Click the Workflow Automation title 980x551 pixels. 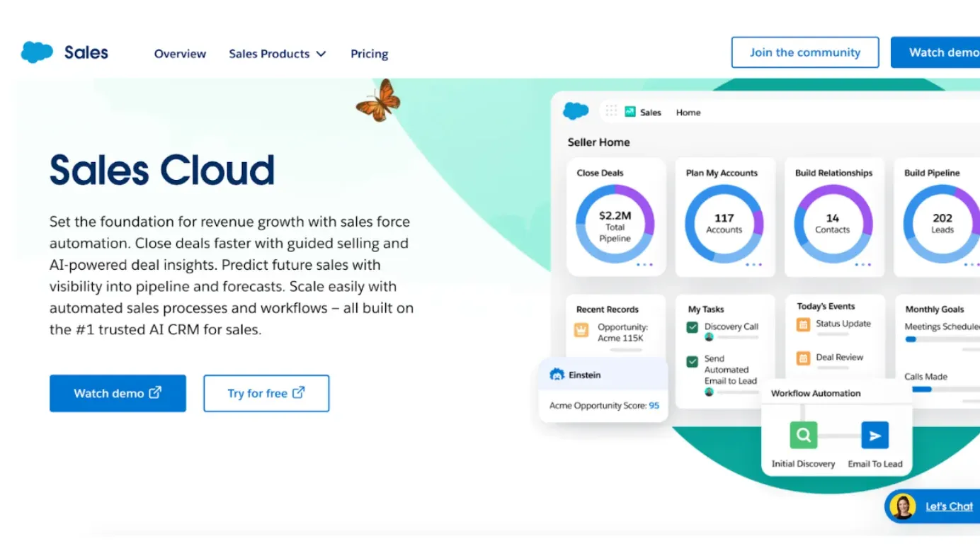[816, 393]
